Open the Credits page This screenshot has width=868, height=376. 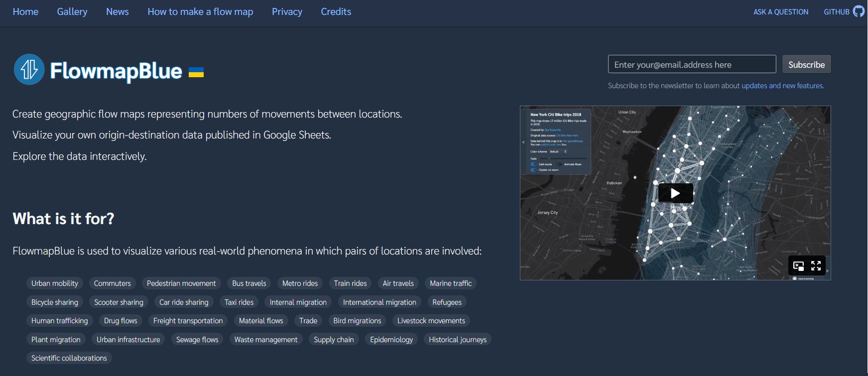click(336, 11)
